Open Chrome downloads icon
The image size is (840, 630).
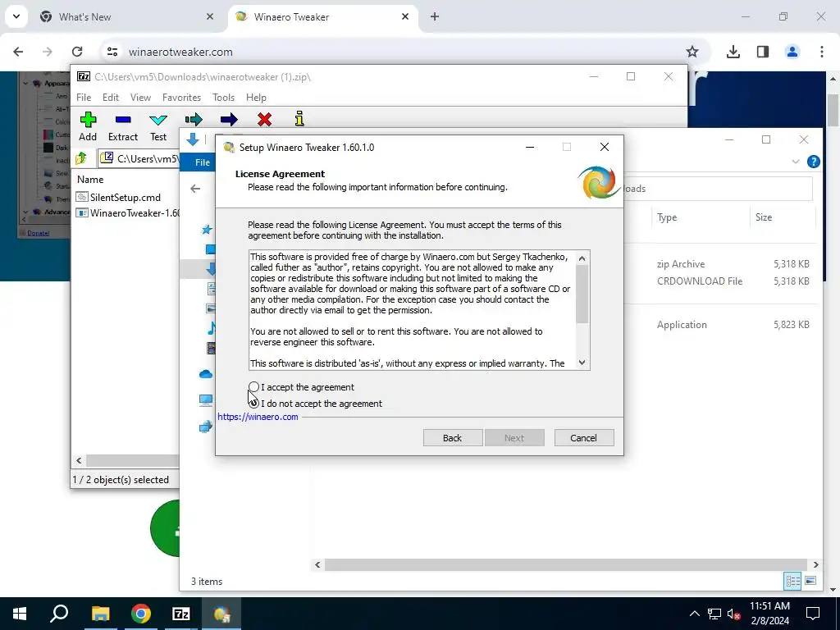733,52
